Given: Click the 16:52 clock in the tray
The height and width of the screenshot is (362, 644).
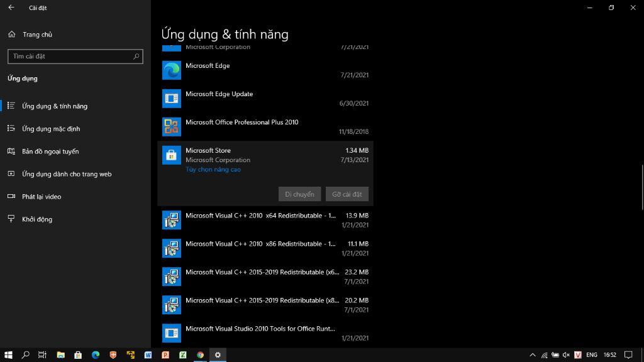Looking at the screenshot, I should point(610,354).
